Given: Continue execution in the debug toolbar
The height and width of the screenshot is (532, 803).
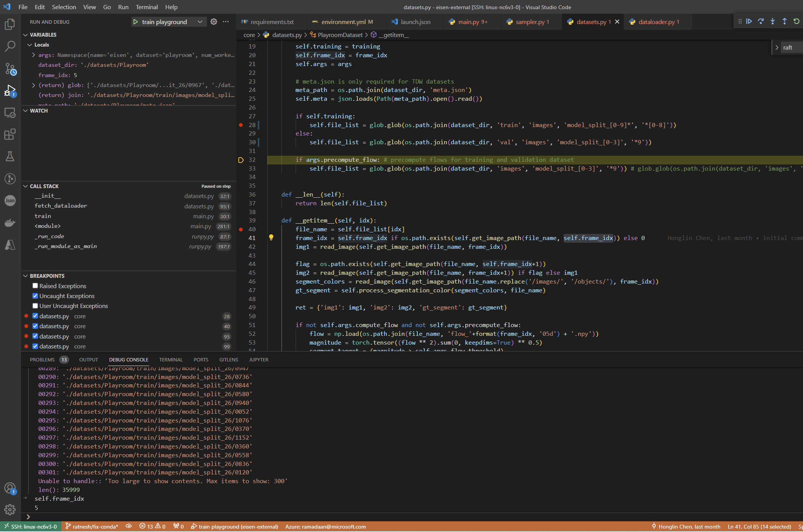Looking at the screenshot, I should [x=750, y=21].
